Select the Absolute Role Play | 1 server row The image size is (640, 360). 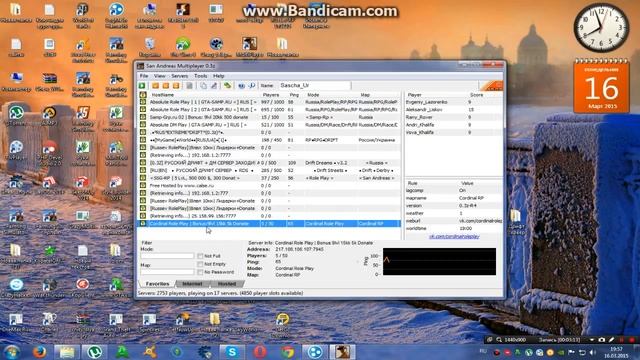click(269, 102)
